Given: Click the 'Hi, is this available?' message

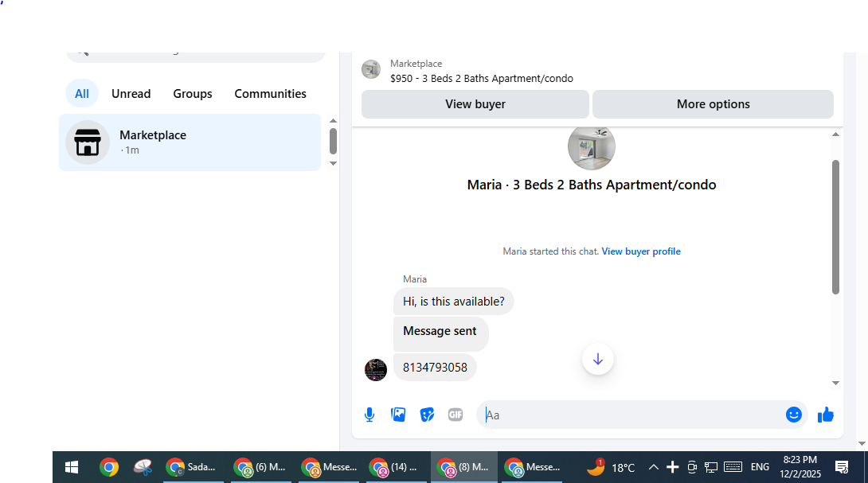Looking at the screenshot, I should [453, 302].
